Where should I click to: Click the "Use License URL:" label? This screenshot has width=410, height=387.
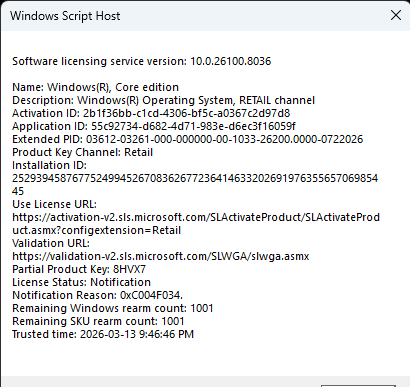point(54,204)
